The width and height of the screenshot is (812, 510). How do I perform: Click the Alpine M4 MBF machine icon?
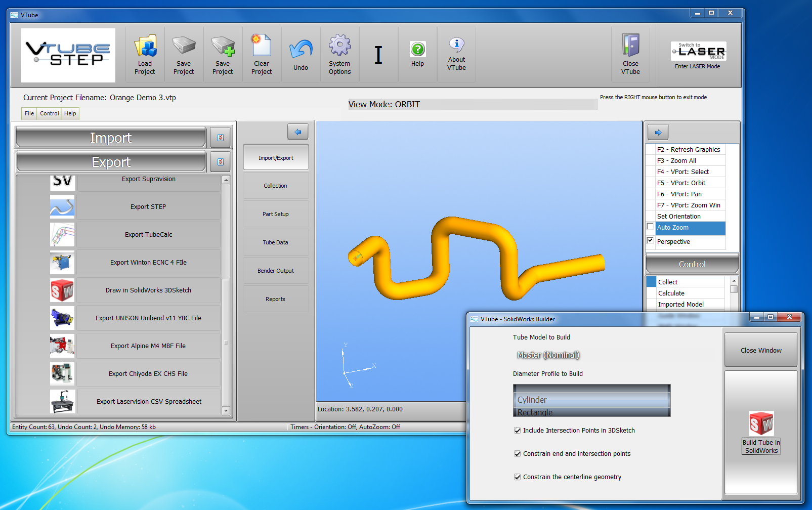point(62,346)
